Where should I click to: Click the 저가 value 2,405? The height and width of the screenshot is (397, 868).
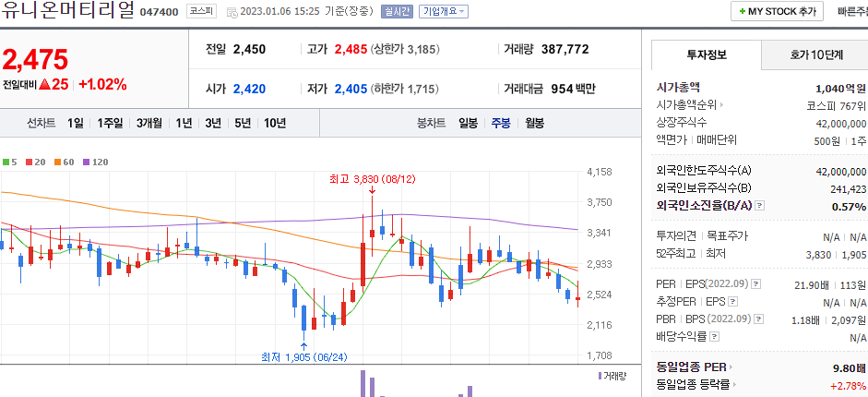(x=351, y=89)
